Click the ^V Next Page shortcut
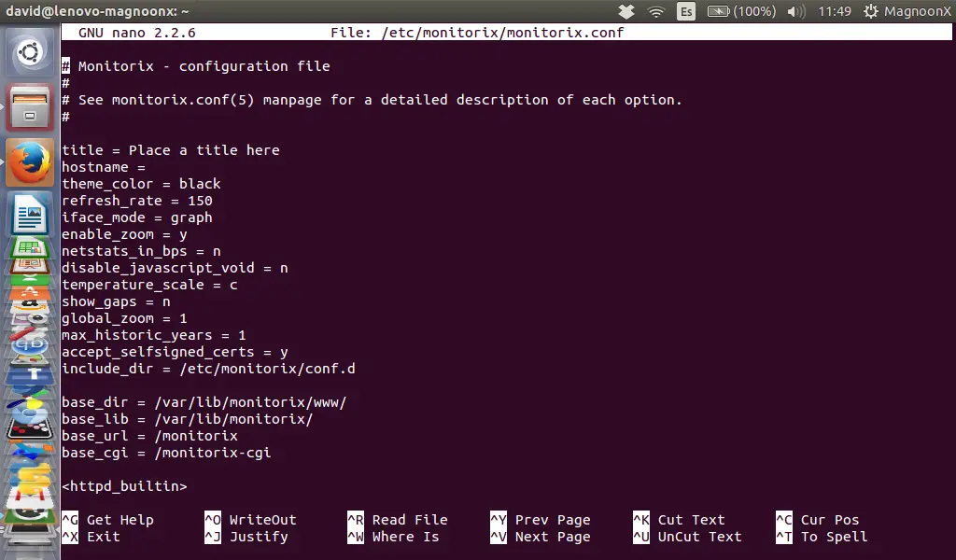The width and height of the screenshot is (956, 560). point(541,537)
